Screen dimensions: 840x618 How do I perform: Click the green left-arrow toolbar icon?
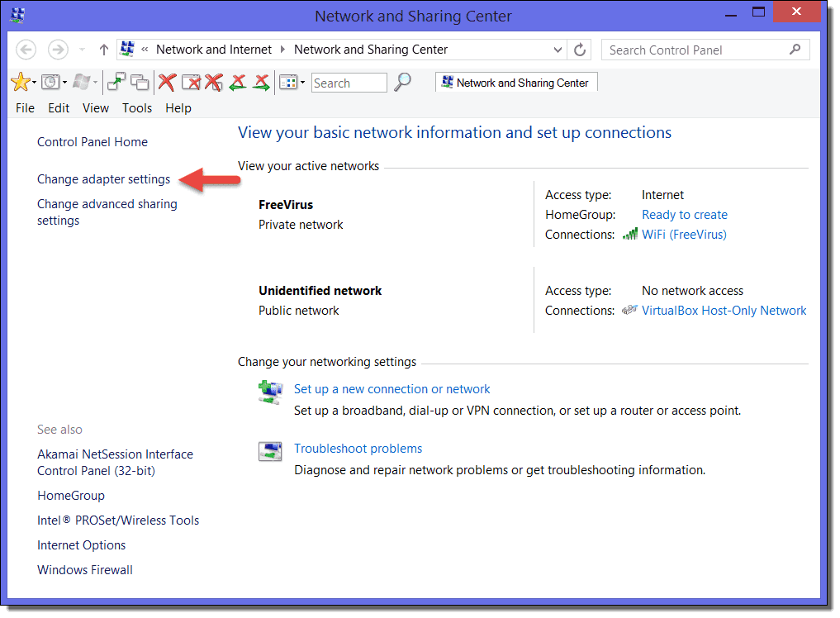tap(237, 82)
